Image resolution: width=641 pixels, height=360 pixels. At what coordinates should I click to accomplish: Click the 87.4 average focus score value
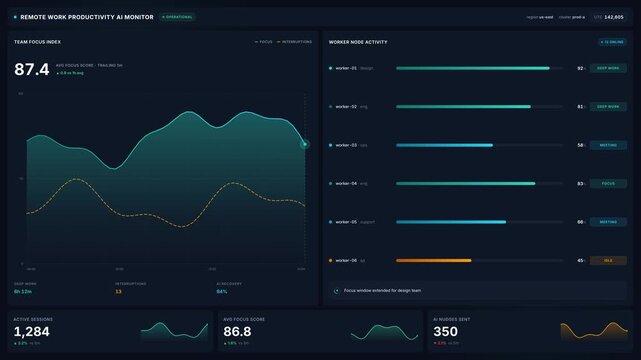[x=31, y=69]
